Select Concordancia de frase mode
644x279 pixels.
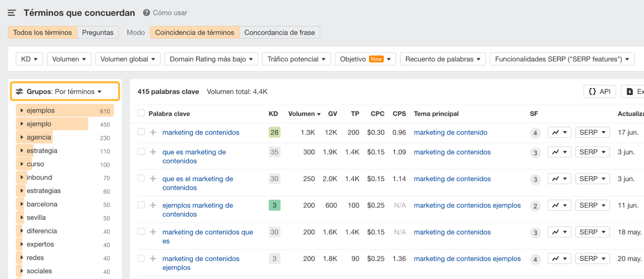279,33
